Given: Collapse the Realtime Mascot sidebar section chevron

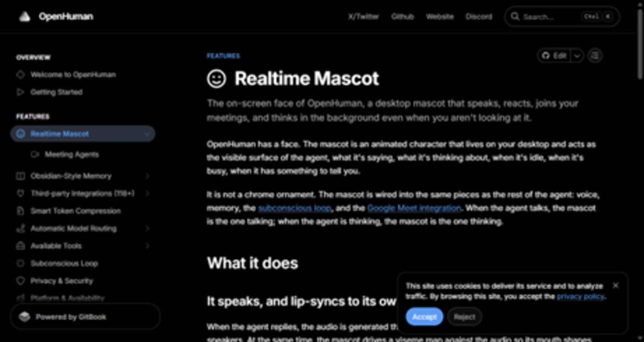Looking at the screenshot, I should (x=147, y=134).
